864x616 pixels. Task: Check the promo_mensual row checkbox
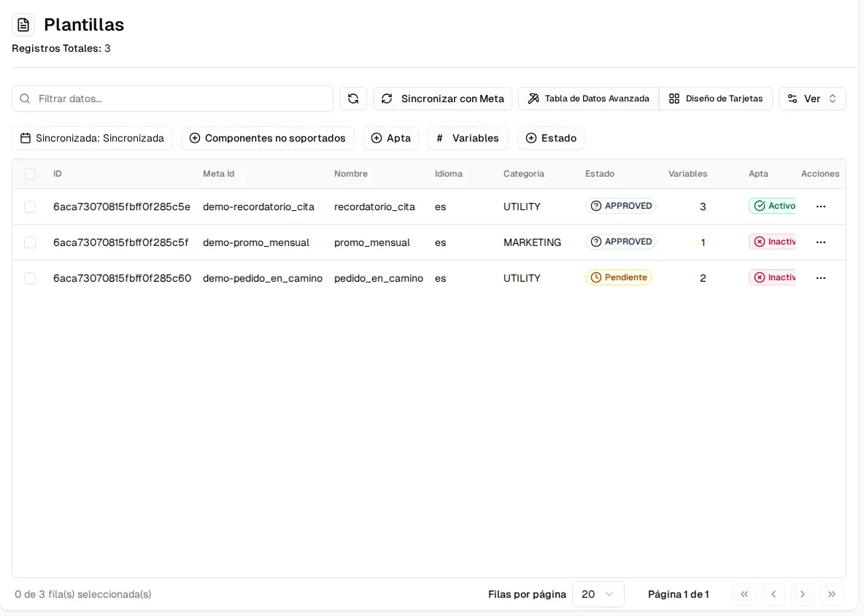[x=30, y=242]
